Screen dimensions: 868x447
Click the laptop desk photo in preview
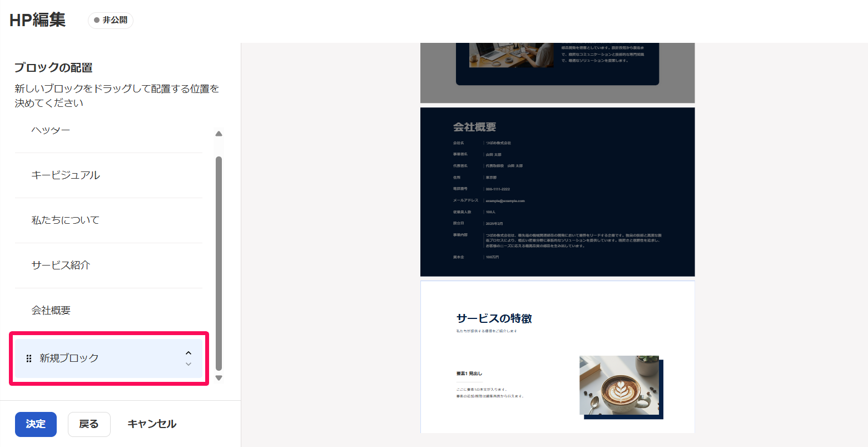512,55
